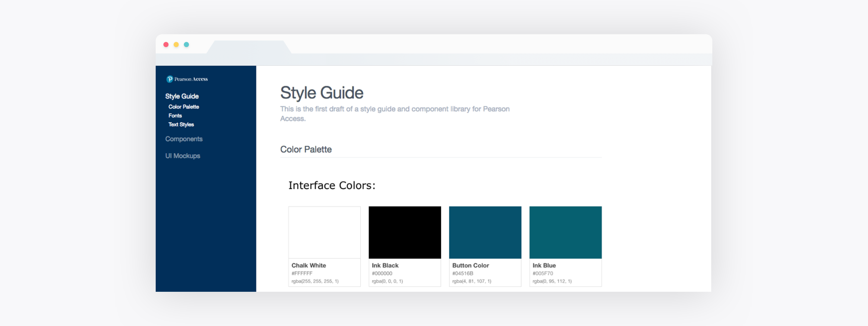Select the Ink Black color swatch
Image resolution: width=868 pixels, height=326 pixels.
[x=404, y=232]
